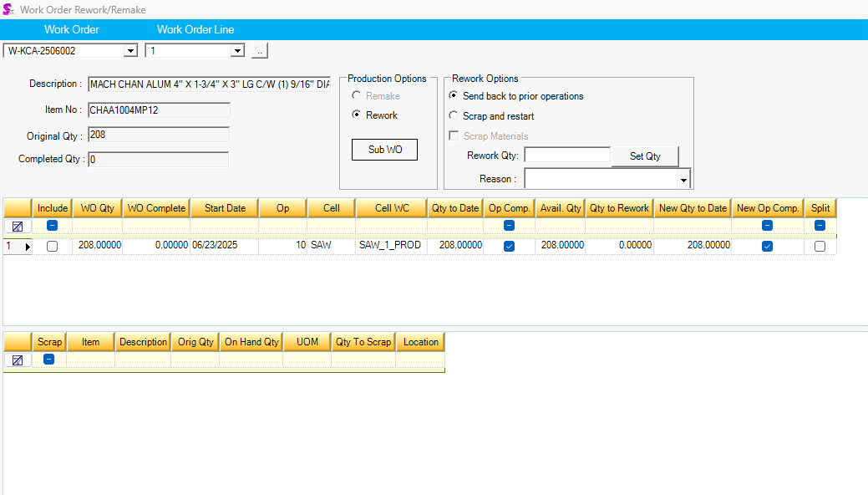Click the filter icon in the scrap grid
Viewport: 868px width, 495px height.
18,360
